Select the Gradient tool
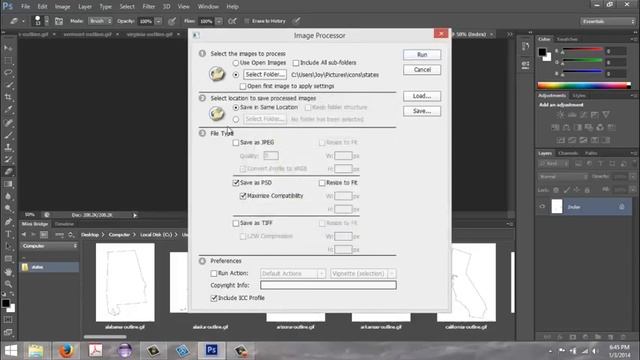The width and height of the screenshot is (640, 360). pyautogui.click(x=8, y=184)
